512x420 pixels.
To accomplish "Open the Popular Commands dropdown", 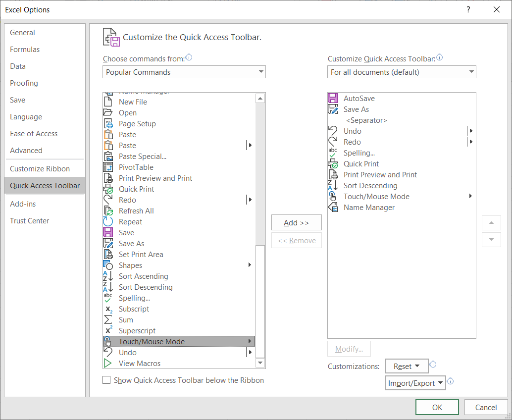I will tap(184, 72).
